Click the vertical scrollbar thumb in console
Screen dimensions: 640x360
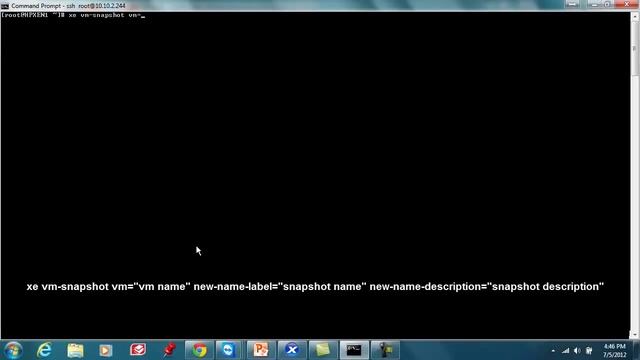pos(635,48)
